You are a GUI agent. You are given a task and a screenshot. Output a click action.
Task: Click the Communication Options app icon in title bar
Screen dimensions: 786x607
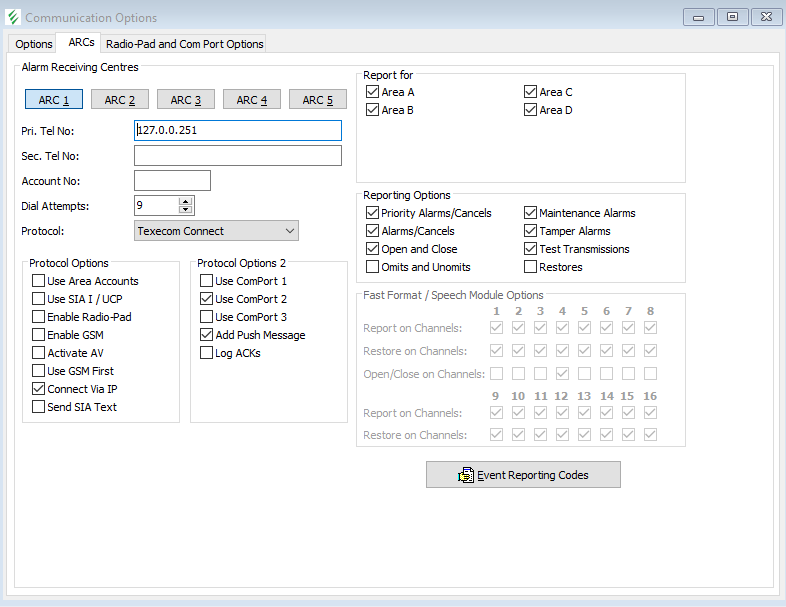pyautogui.click(x=13, y=17)
